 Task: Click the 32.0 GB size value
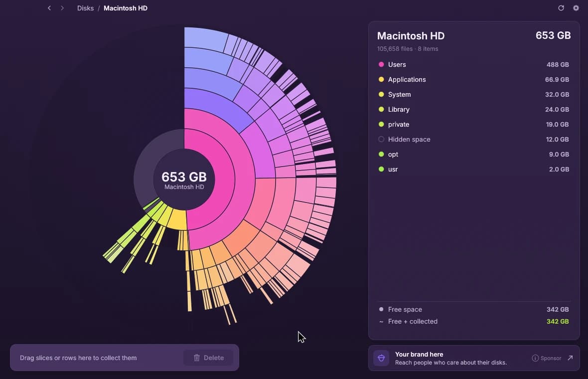pyautogui.click(x=557, y=95)
